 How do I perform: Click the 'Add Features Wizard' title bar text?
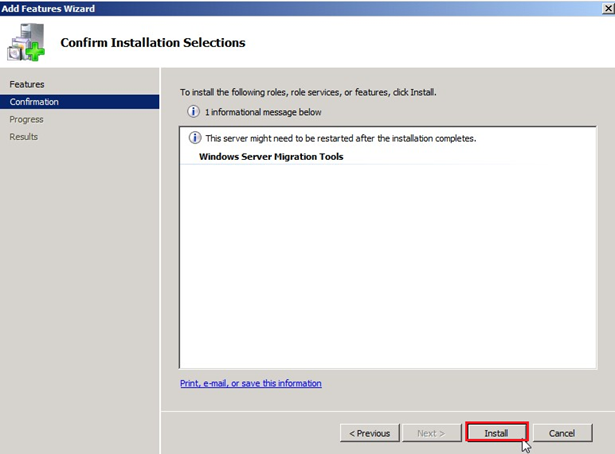(48, 8)
